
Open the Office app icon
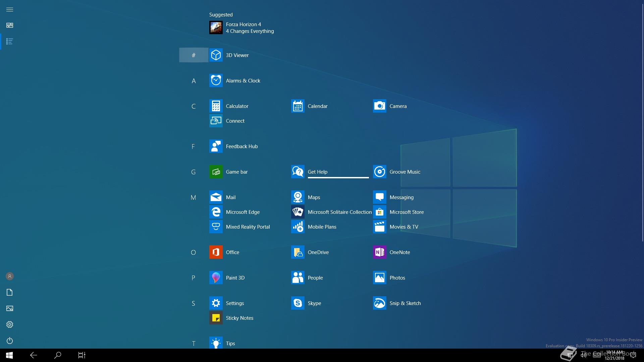tap(216, 252)
